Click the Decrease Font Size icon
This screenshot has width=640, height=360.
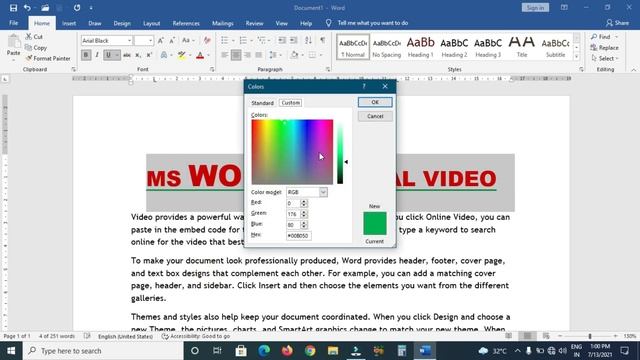172,40
